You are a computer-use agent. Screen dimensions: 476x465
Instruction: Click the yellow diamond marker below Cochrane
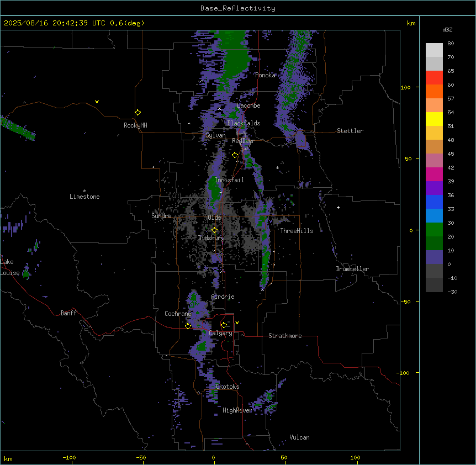[188, 326]
